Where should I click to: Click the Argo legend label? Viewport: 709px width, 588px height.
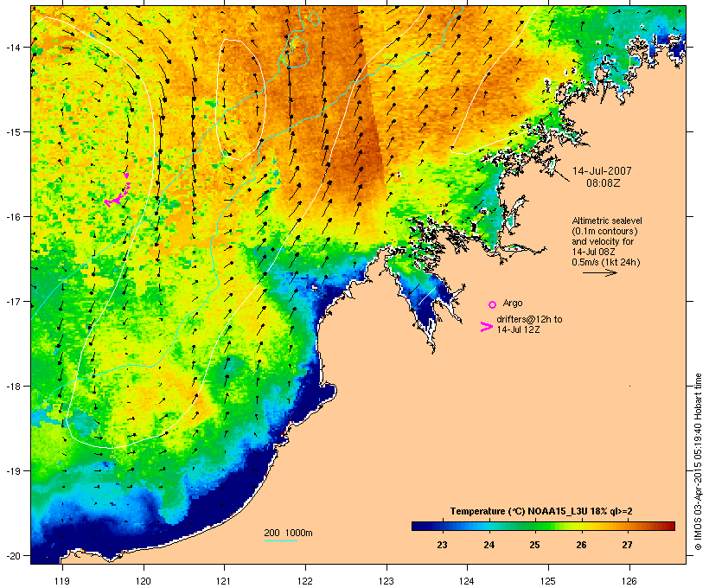pos(513,303)
